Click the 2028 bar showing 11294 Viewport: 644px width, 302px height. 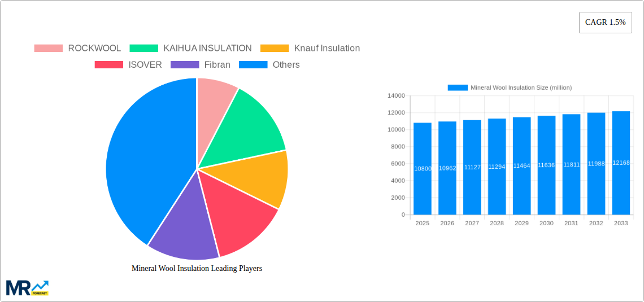coord(497,167)
